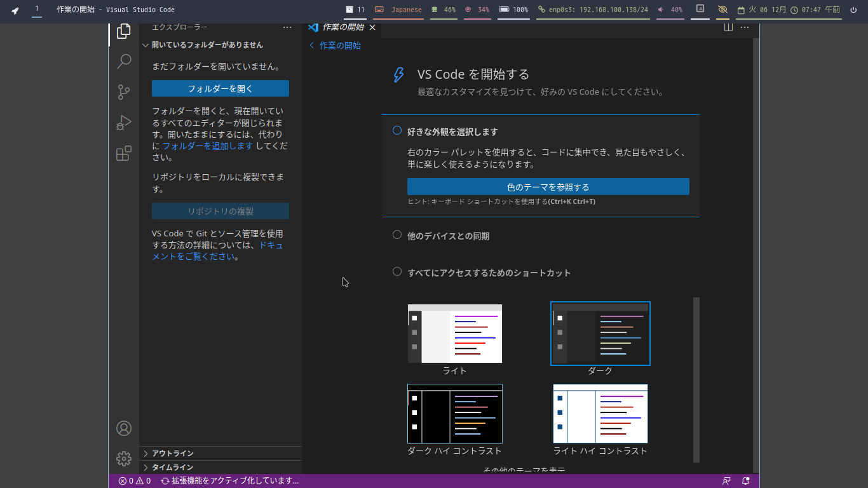Click the caps lock A indicator icon
The height and width of the screenshot is (488, 868).
click(700, 9)
